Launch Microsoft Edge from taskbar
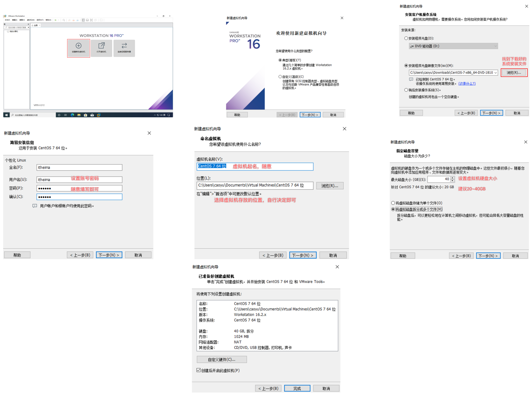The height and width of the screenshot is (394, 532). tap(72, 115)
